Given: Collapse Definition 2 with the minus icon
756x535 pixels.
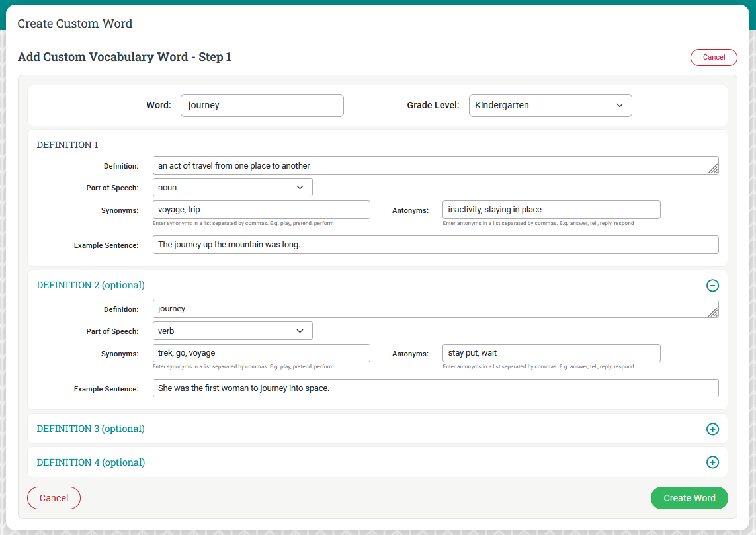Looking at the screenshot, I should [x=712, y=286].
